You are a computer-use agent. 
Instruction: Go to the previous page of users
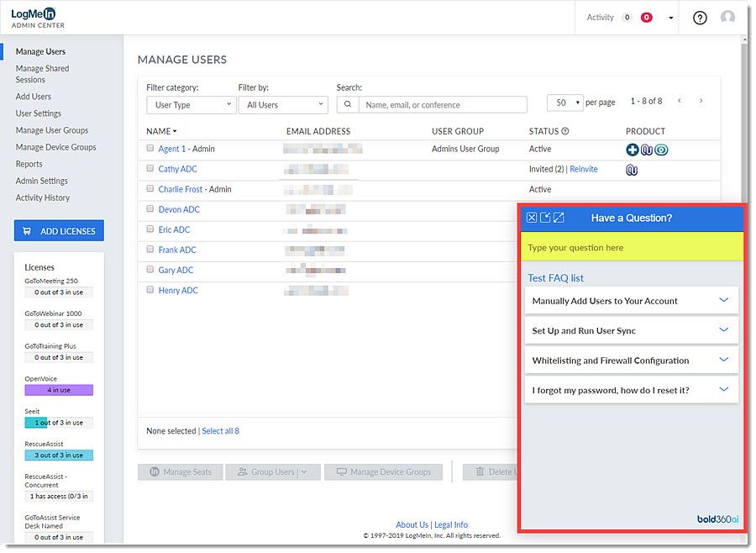680,101
